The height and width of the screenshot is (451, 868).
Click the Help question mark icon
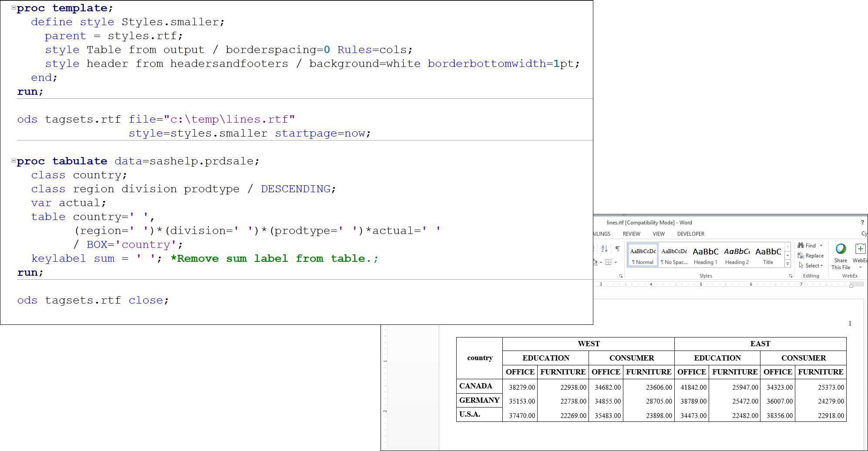click(x=863, y=222)
